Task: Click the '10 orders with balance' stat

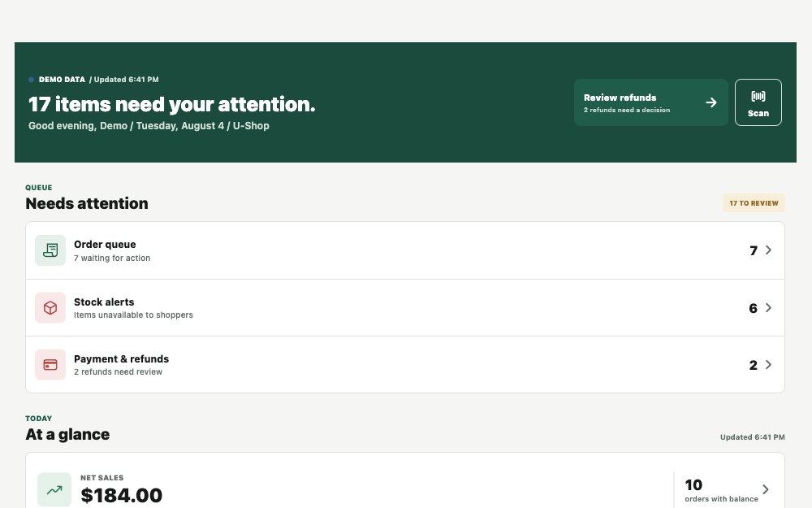Action: click(x=721, y=490)
